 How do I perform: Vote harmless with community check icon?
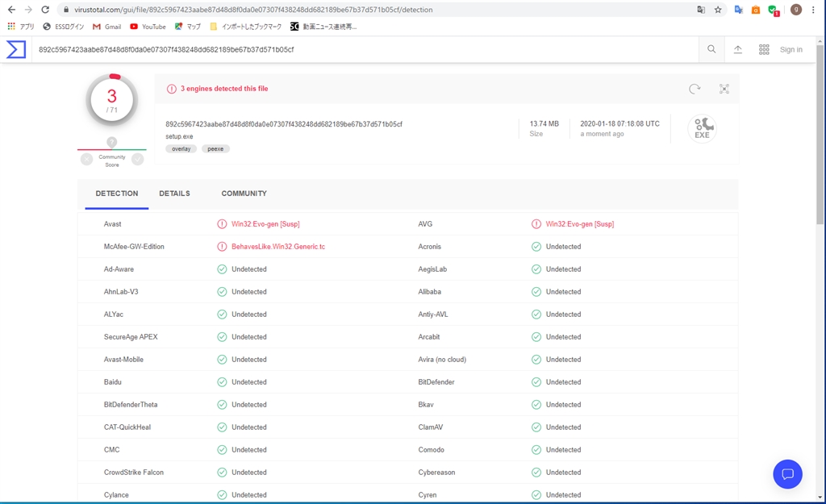point(137,159)
